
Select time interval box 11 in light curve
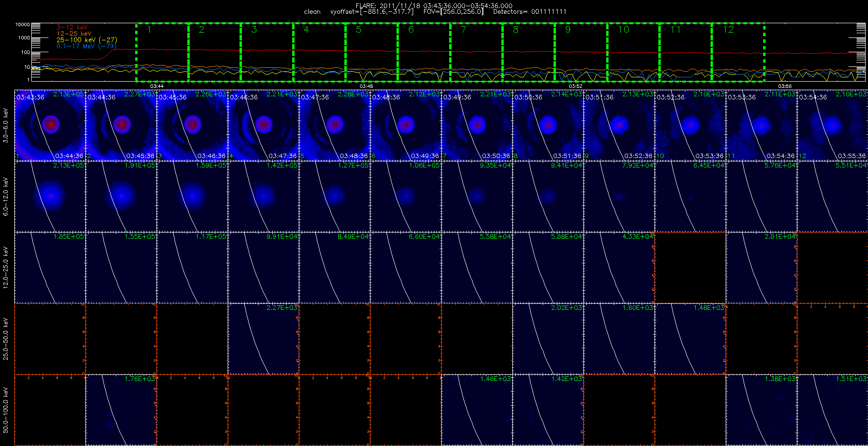click(x=686, y=52)
